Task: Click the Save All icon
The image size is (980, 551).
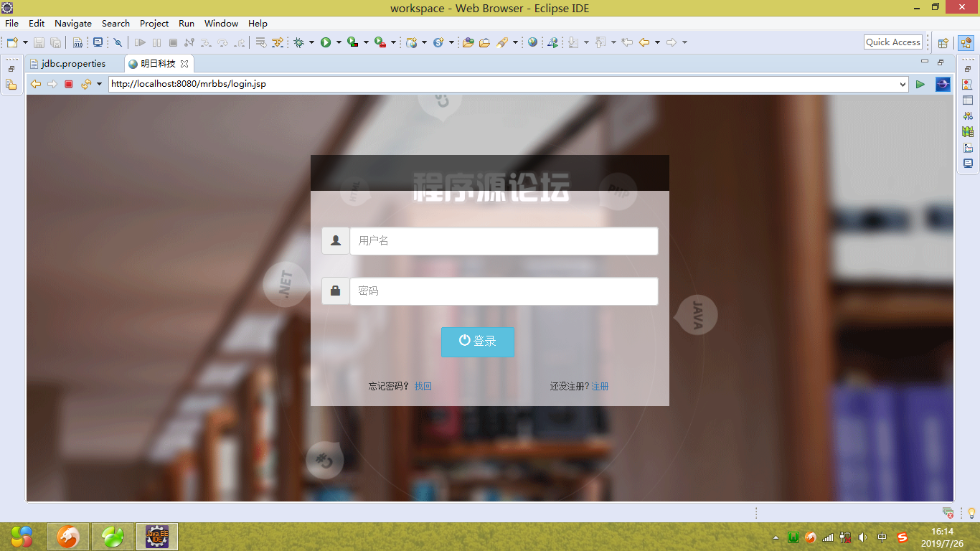Action: click(x=55, y=42)
